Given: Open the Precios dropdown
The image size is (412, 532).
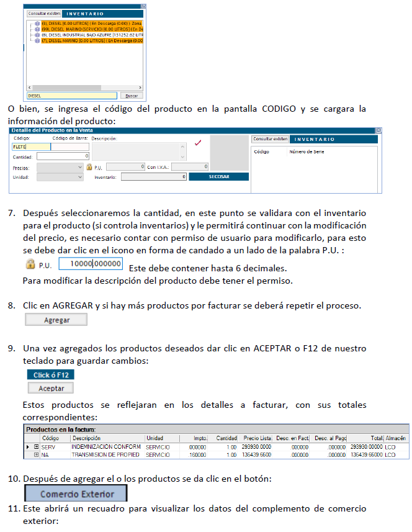Looking at the screenshot, I should pos(60,167).
